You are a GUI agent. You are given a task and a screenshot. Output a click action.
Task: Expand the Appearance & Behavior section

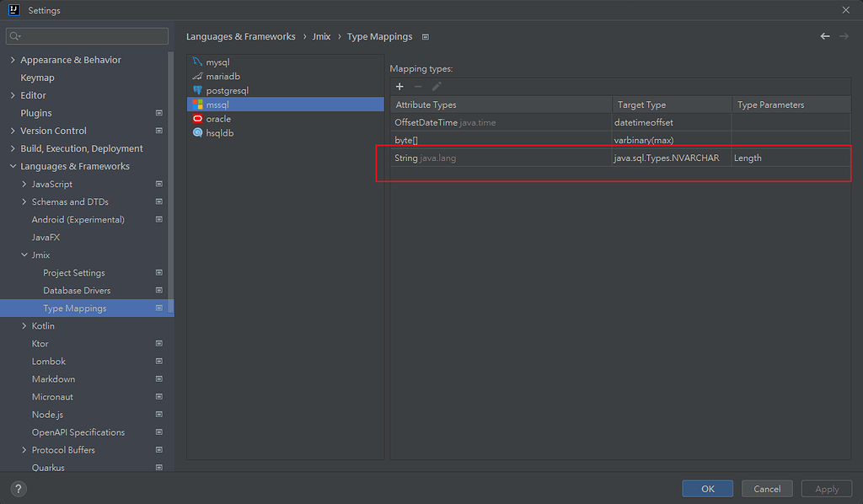click(x=13, y=59)
